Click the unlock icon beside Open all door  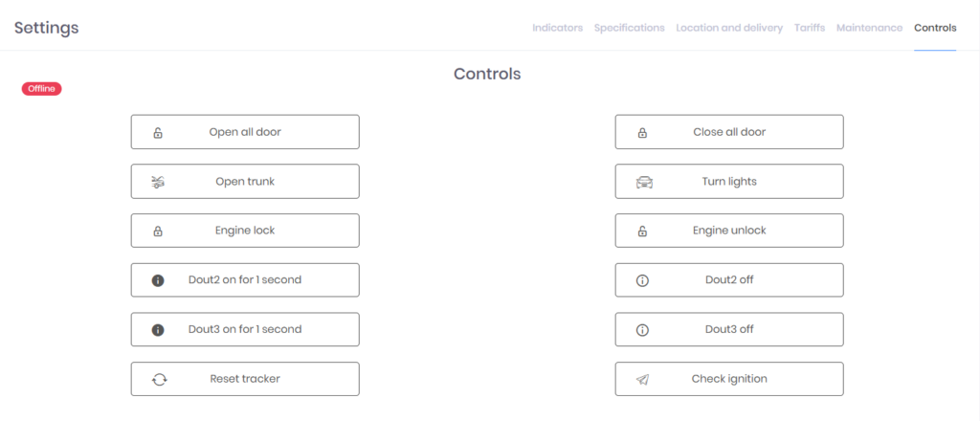158,133
